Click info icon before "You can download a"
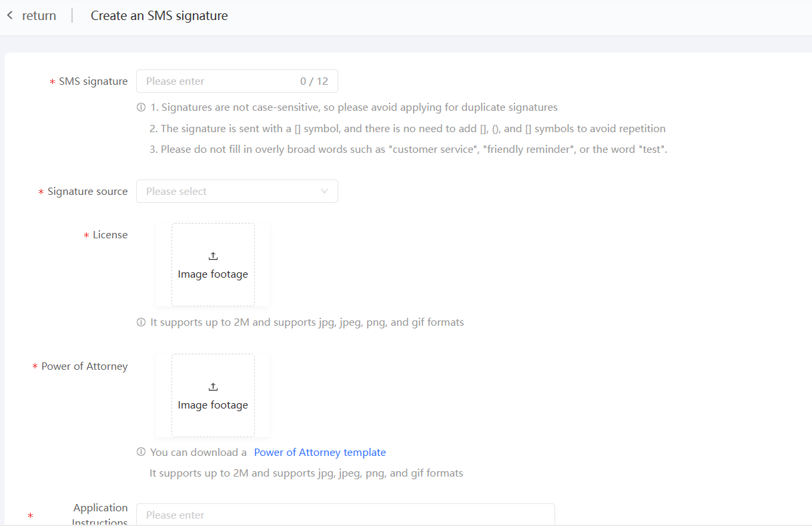 141,453
